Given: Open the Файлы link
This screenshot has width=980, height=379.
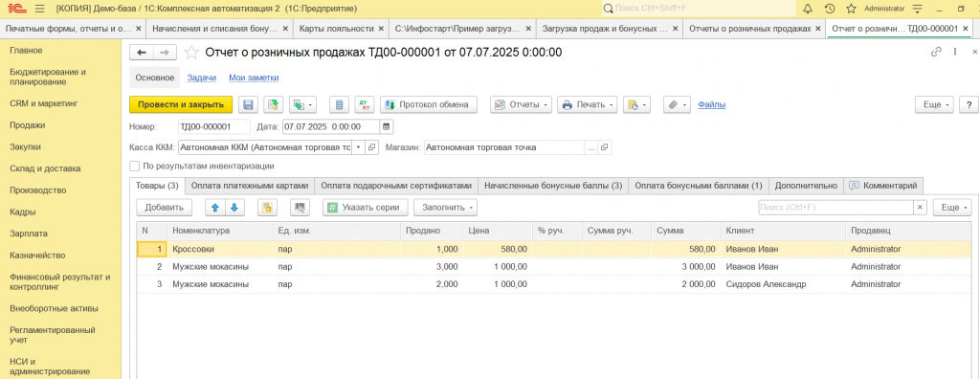Looking at the screenshot, I should pyautogui.click(x=711, y=104).
